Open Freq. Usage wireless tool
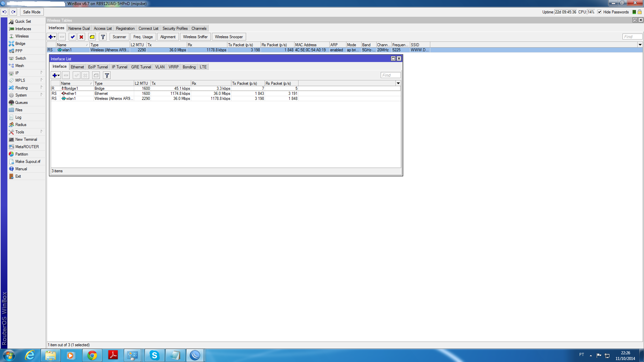This screenshot has height=362, width=644. [x=143, y=37]
